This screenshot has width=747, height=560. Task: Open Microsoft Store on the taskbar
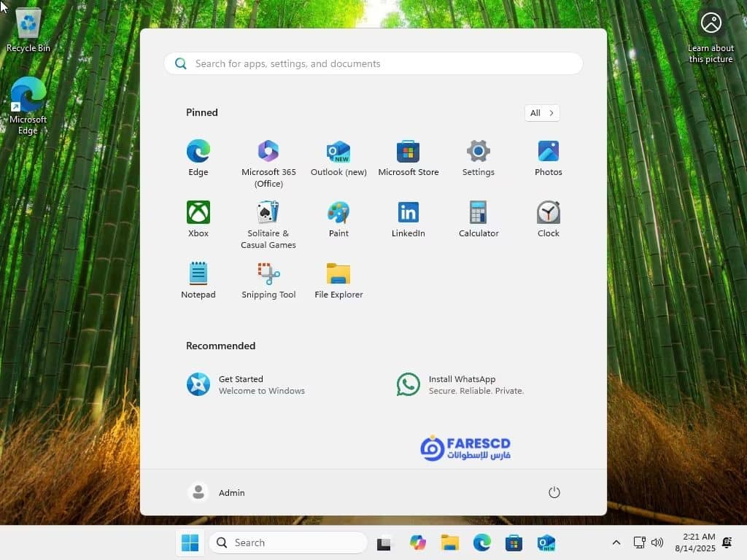click(x=514, y=542)
